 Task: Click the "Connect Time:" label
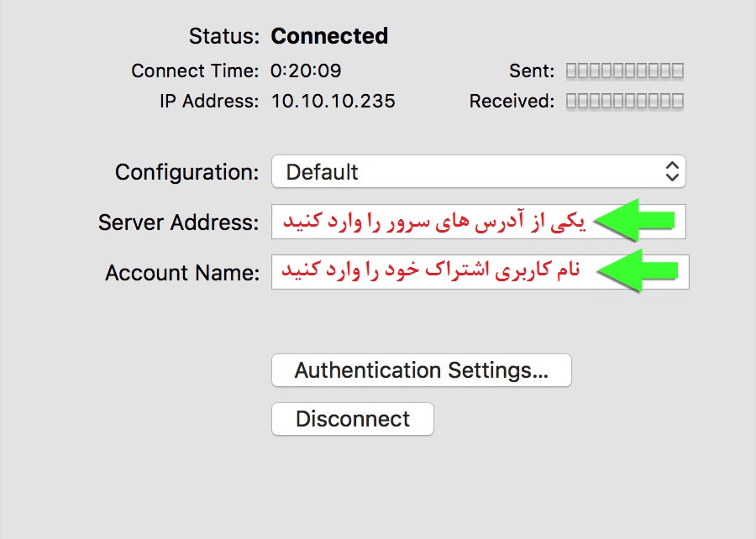[x=195, y=71]
